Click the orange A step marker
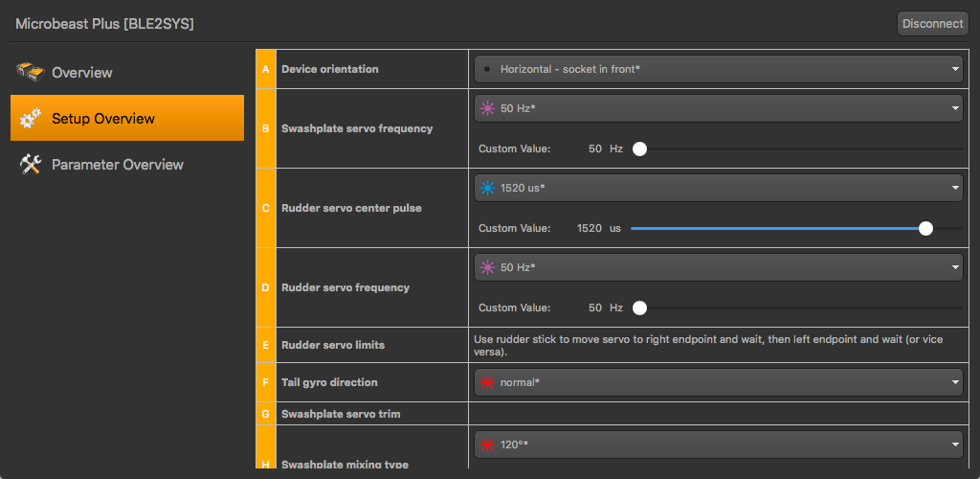Viewport: 980px width, 479px height. pyautogui.click(x=266, y=69)
